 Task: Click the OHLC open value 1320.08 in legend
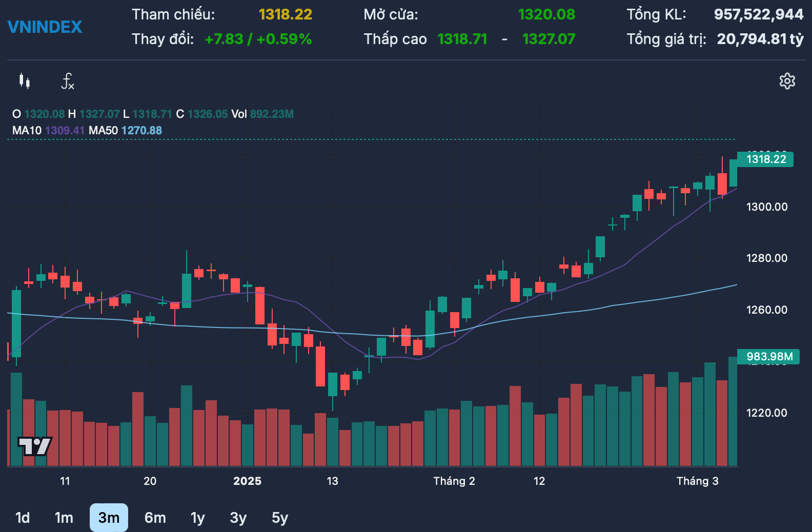(45, 114)
